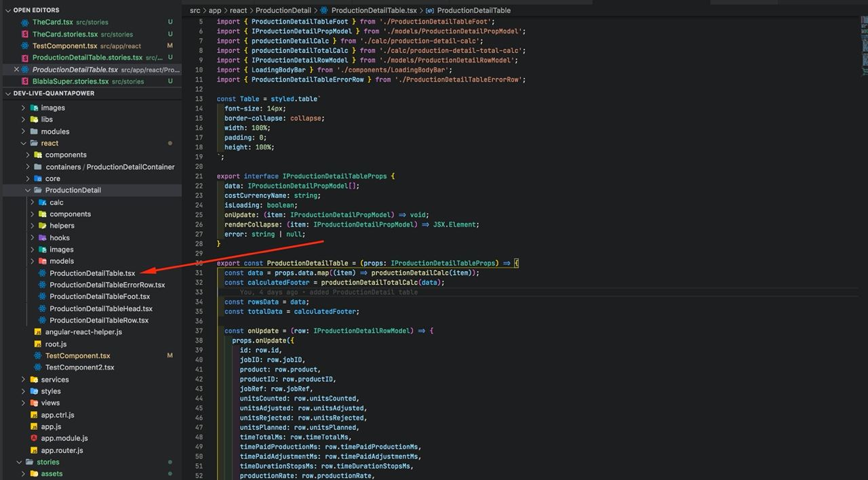Open breadcrumb item ProductionDetail

(x=283, y=10)
